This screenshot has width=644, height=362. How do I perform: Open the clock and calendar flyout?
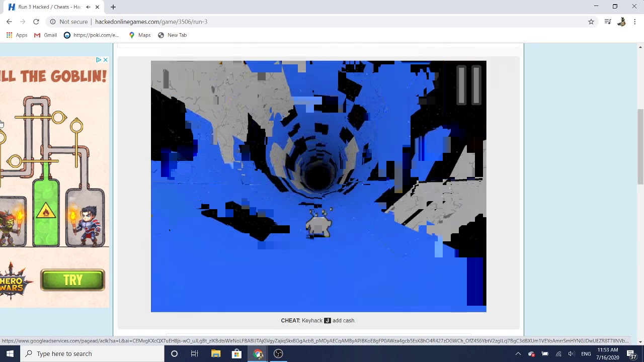point(608,353)
